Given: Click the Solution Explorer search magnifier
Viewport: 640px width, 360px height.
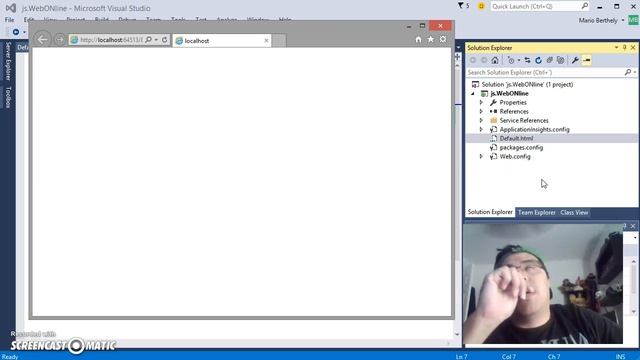Looking at the screenshot, I should (628, 72).
